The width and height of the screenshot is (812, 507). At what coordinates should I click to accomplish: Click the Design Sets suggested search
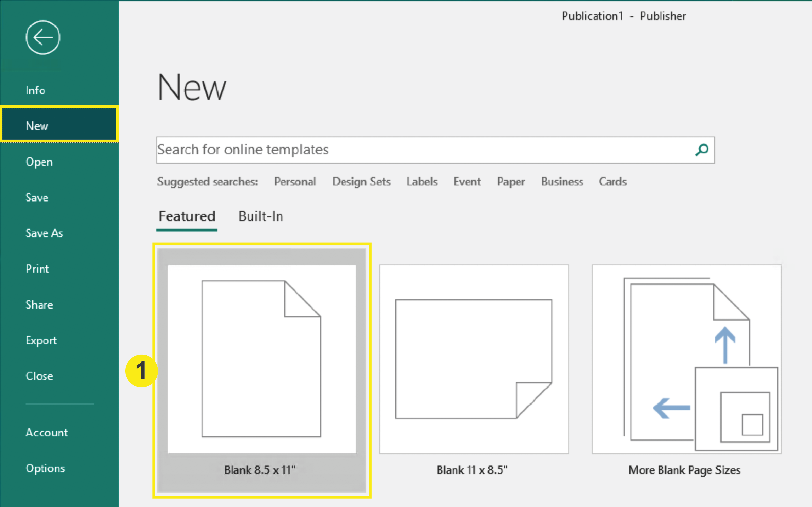361,181
